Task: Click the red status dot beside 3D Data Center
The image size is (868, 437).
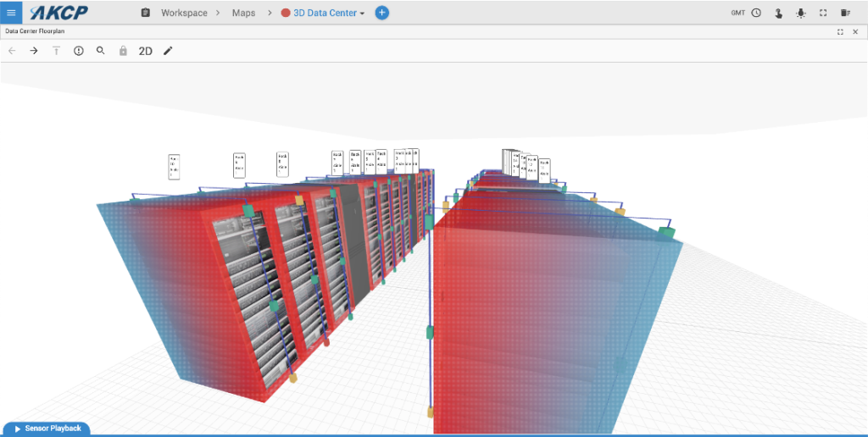Action: [286, 13]
